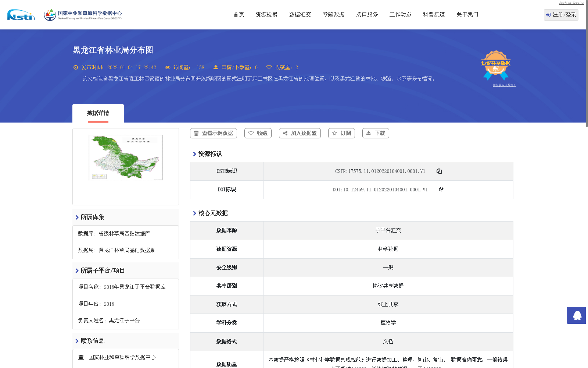Screen dimensions: 588x368
Task: Click the 下载 download button
Action: 376,133
